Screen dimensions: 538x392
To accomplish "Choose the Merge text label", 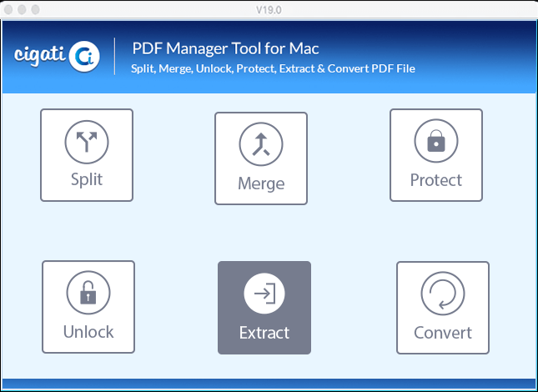I will tap(261, 183).
